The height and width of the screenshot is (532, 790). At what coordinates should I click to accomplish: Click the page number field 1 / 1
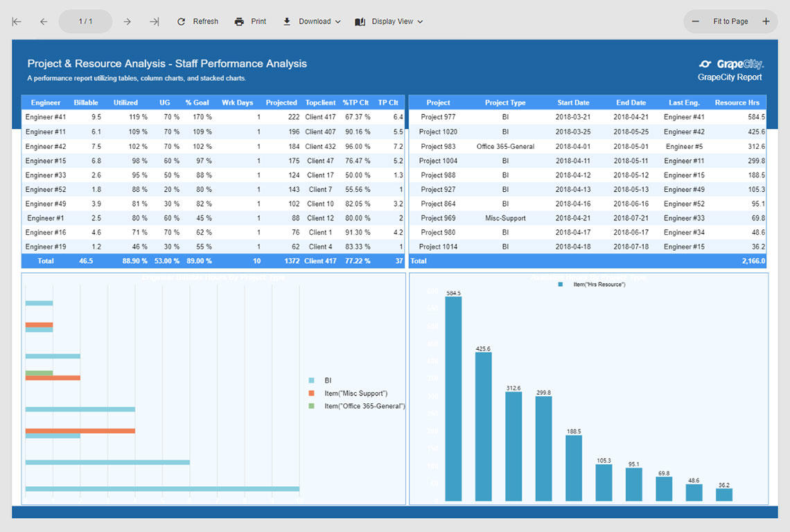85,21
